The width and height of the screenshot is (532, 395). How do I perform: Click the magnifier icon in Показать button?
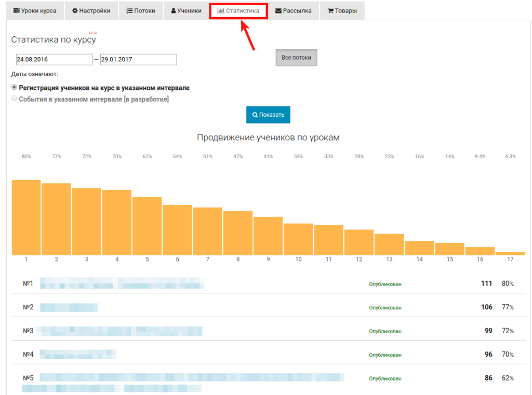[x=255, y=115]
